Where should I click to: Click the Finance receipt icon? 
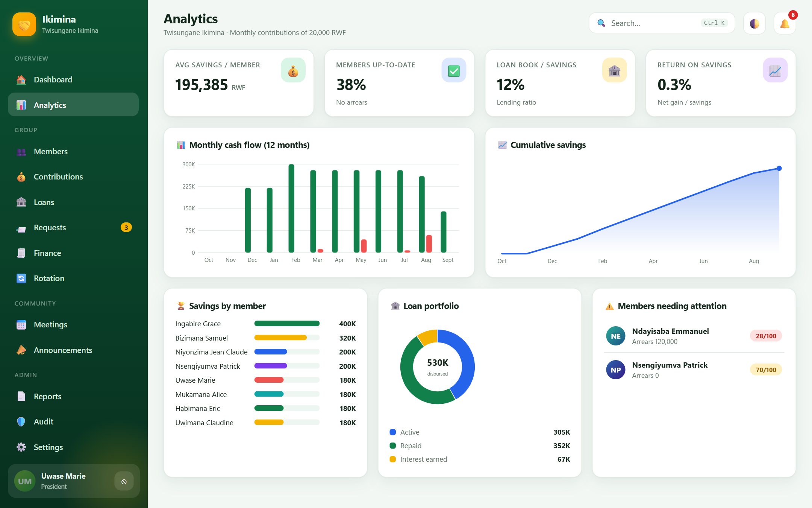click(21, 253)
